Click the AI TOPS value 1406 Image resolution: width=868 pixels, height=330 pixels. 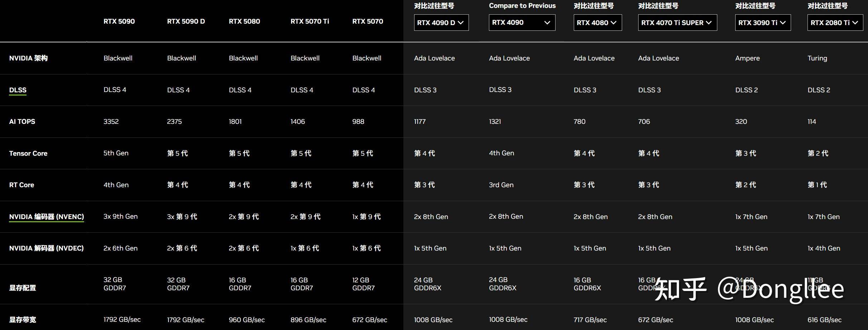coord(298,122)
